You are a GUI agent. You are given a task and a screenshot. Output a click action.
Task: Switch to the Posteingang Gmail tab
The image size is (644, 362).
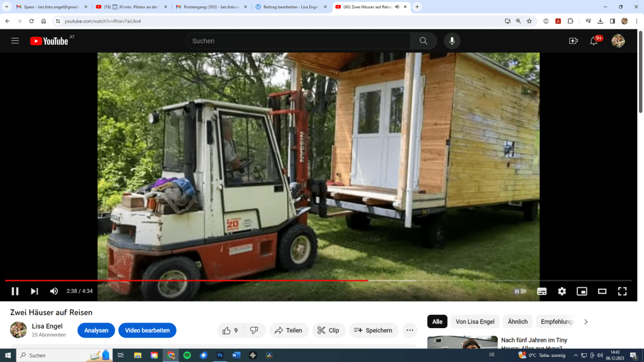pyautogui.click(x=208, y=6)
